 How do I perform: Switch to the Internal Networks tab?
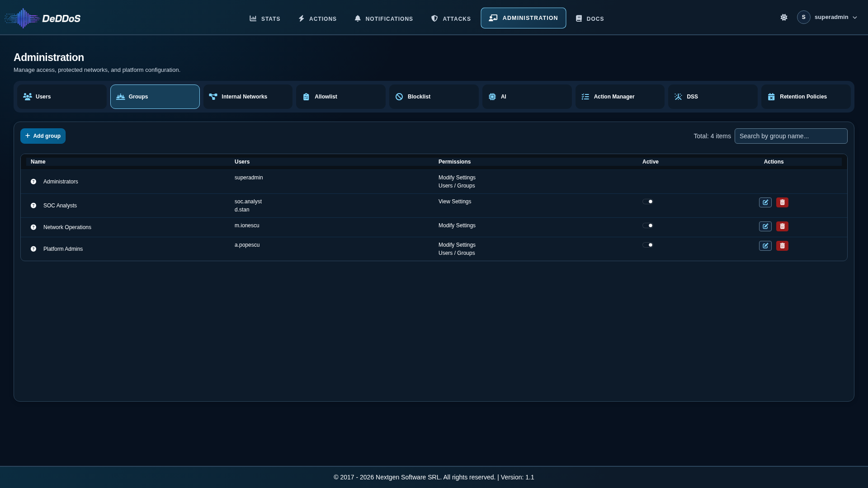click(x=248, y=97)
